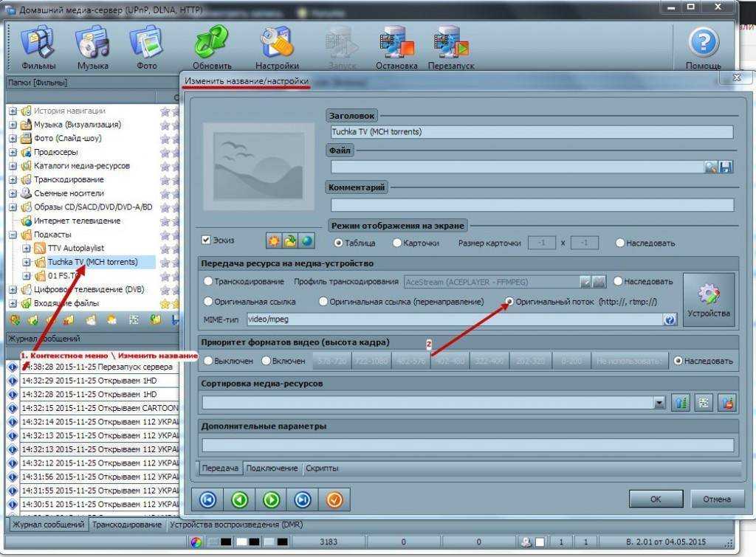
Task: Expand the Цифровое телевидение (DVB) node
Action: 13,290
